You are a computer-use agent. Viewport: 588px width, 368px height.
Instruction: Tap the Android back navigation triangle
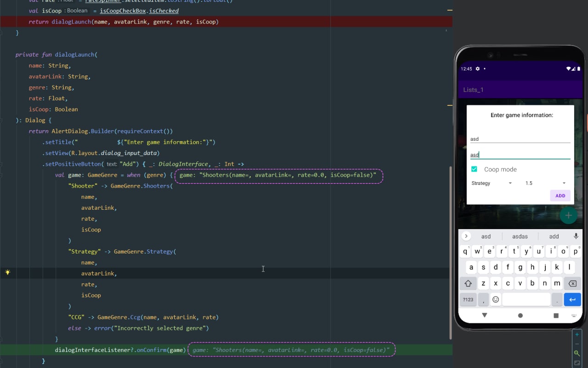click(484, 316)
